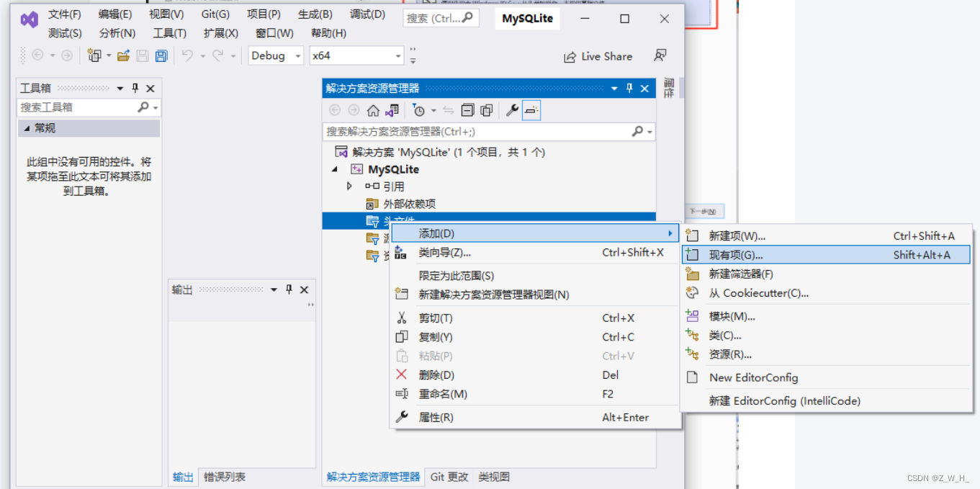Image resolution: width=980 pixels, height=489 pixels.
Task: Click the Solution Explorer search magnifier icon
Action: pyautogui.click(x=637, y=131)
